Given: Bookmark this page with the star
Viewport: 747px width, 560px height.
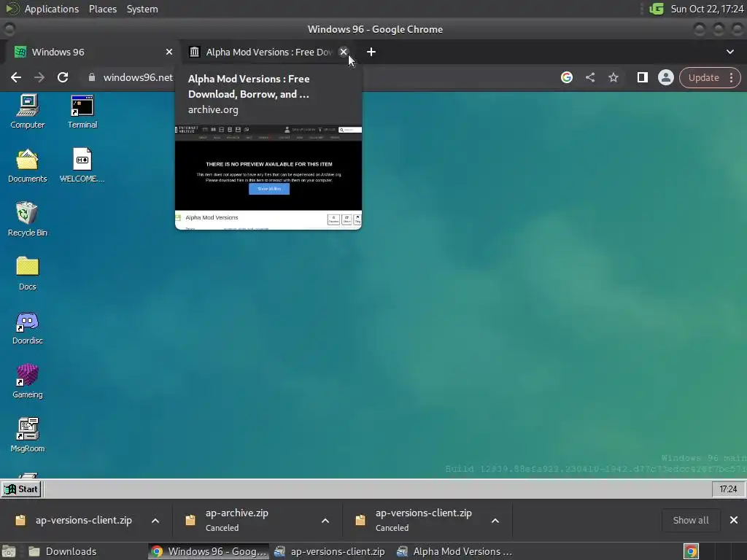Looking at the screenshot, I should point(613,77).
